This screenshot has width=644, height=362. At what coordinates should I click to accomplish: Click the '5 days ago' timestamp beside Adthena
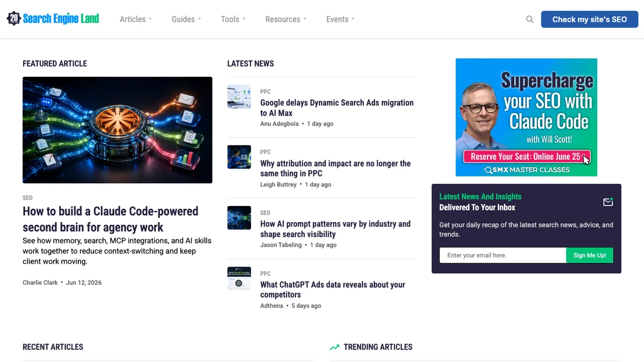(x=306, y=306)
